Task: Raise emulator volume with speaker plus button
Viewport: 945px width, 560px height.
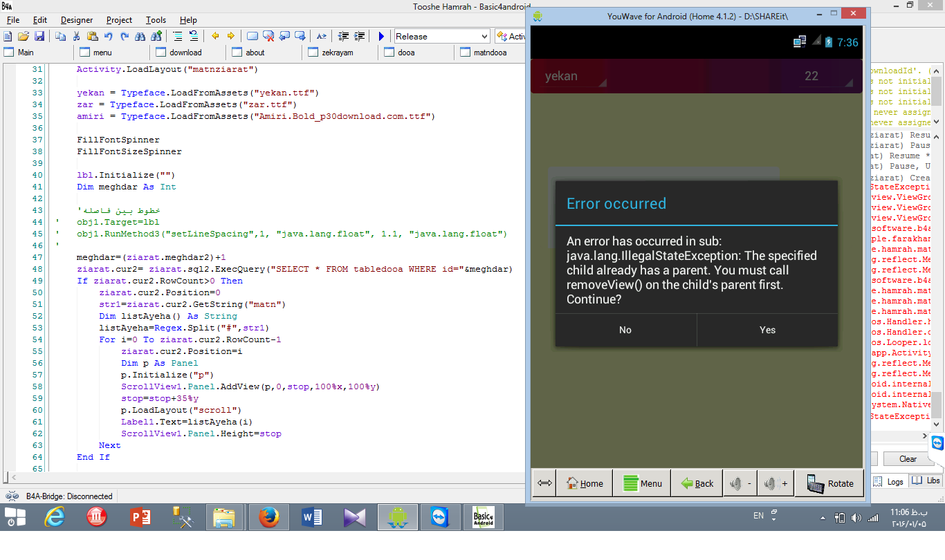Action: click(776, 483)
